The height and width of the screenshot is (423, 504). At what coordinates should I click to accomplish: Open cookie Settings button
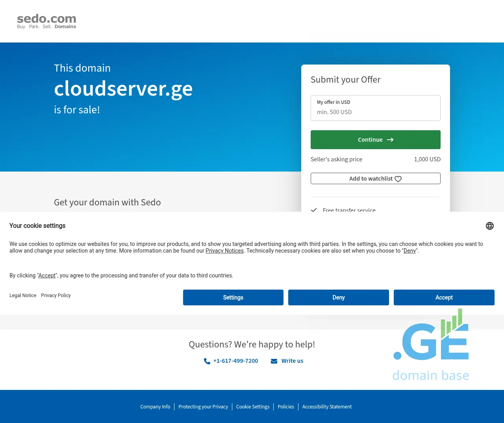point(233,297)
